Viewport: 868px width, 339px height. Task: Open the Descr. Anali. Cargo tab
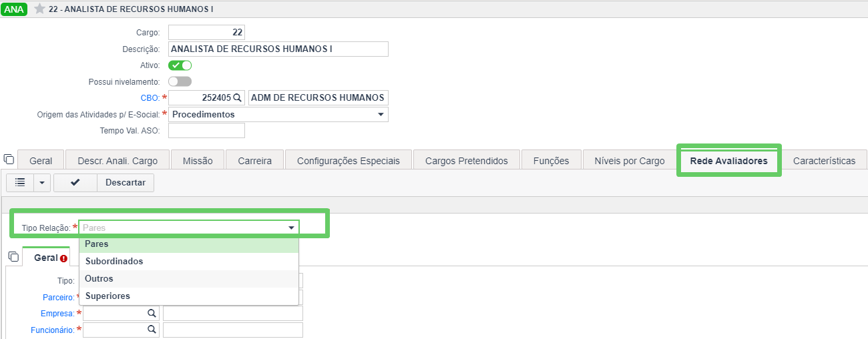coord(118,160)
